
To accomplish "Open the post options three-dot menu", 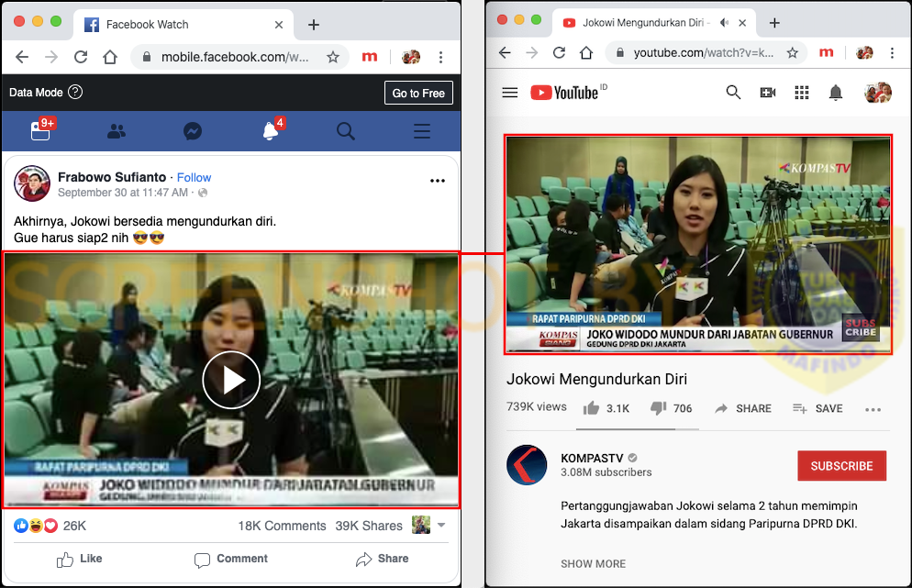I will (x=438, y=181).
